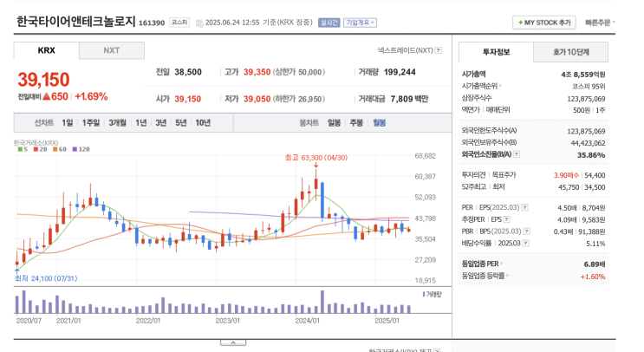The width and height of the screenshot is (644, 352).
Task: Click the 2024/01 label on chart axis
Action: click(307, 321)
